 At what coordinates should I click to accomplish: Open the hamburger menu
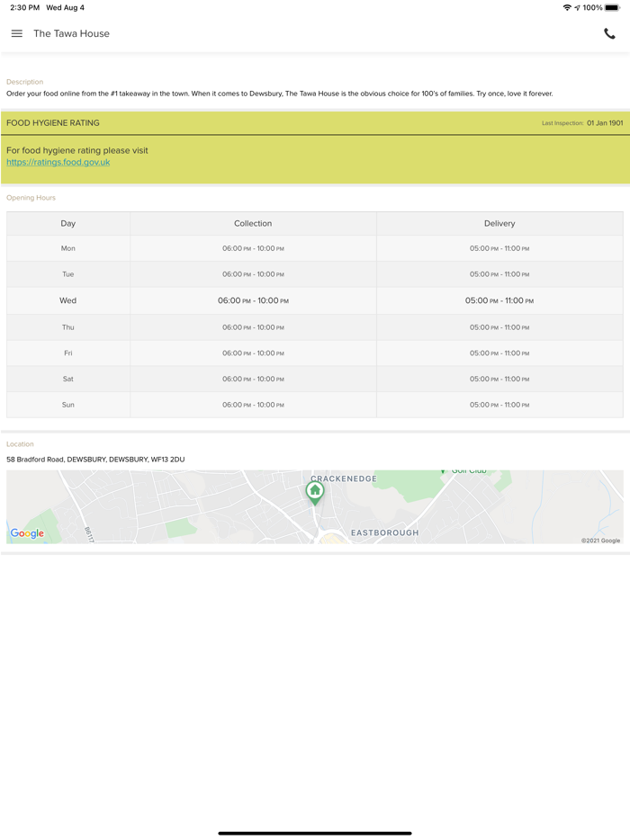click(16, 33)
